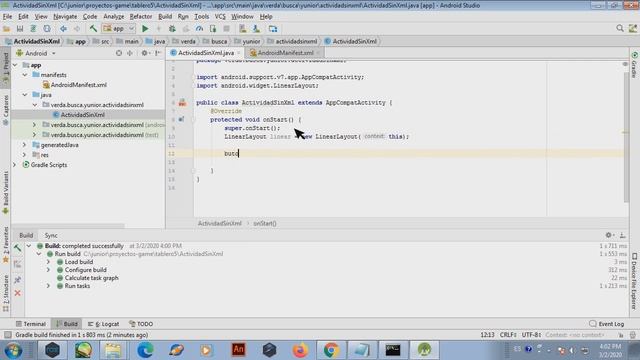
Task: Expand the Gradle Scripts node
Action: tap(15, 164)
